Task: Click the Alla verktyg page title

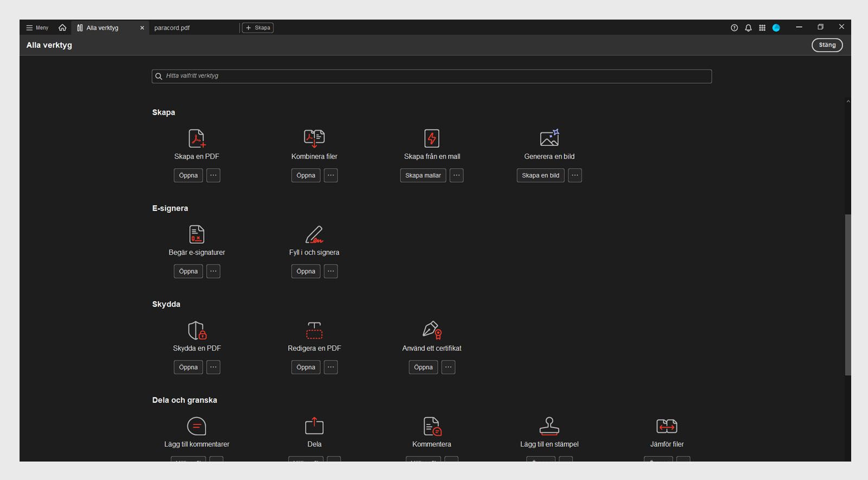Action: pyautogui.click(x=49, y=45)
